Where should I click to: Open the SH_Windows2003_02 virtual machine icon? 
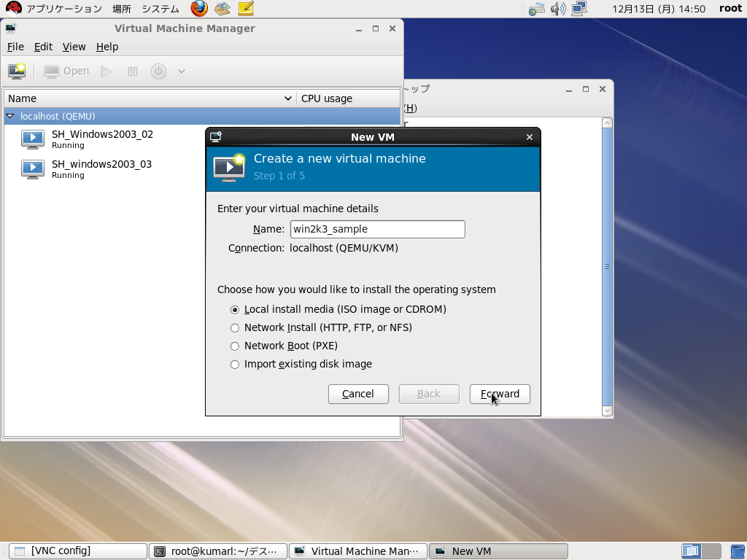point(32,139)
